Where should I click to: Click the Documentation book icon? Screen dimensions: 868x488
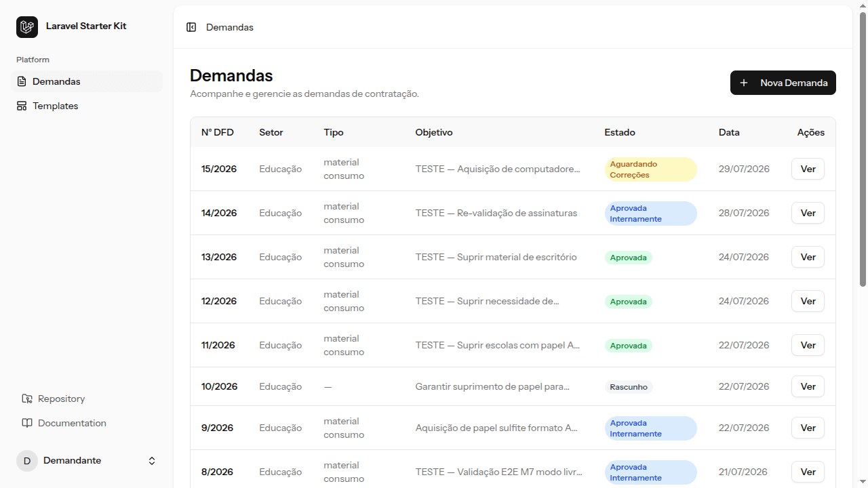point(27,423)
